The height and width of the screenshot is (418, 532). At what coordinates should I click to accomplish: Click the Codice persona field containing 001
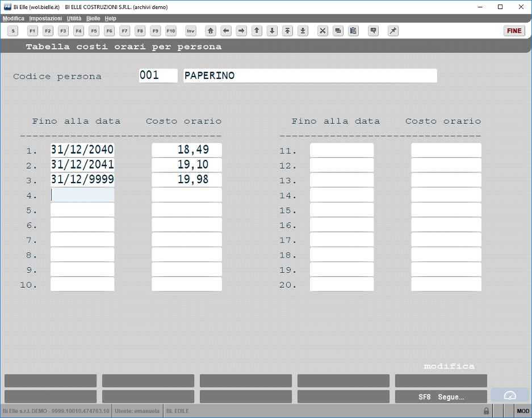tap(158, 75)
